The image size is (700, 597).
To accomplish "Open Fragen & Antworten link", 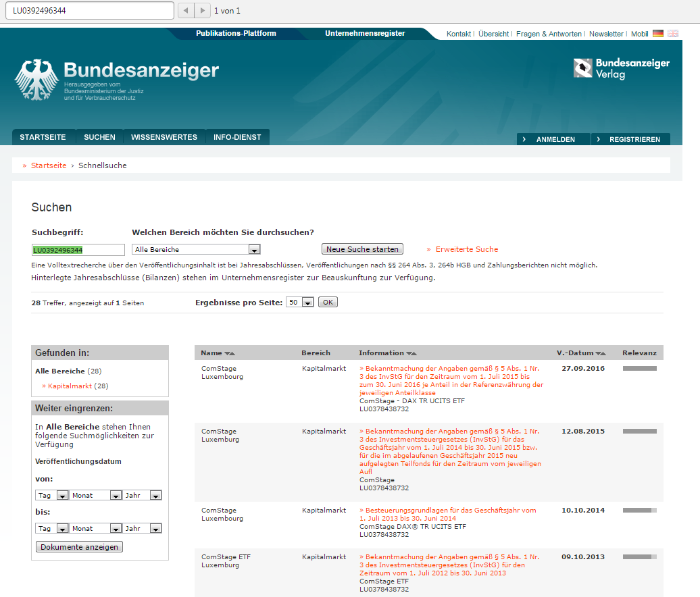I will [x=549, y=34].
